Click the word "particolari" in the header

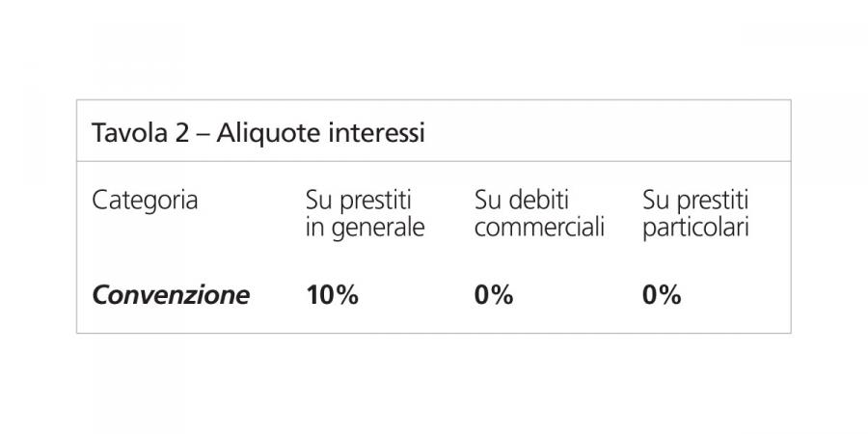[695, 230]
